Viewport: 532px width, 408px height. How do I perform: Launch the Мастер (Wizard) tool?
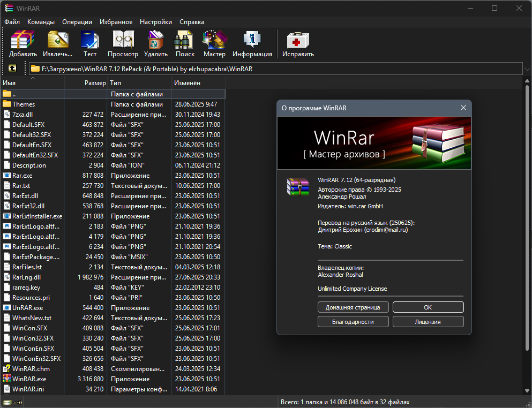pyautogui.click(x=214, y=43)
